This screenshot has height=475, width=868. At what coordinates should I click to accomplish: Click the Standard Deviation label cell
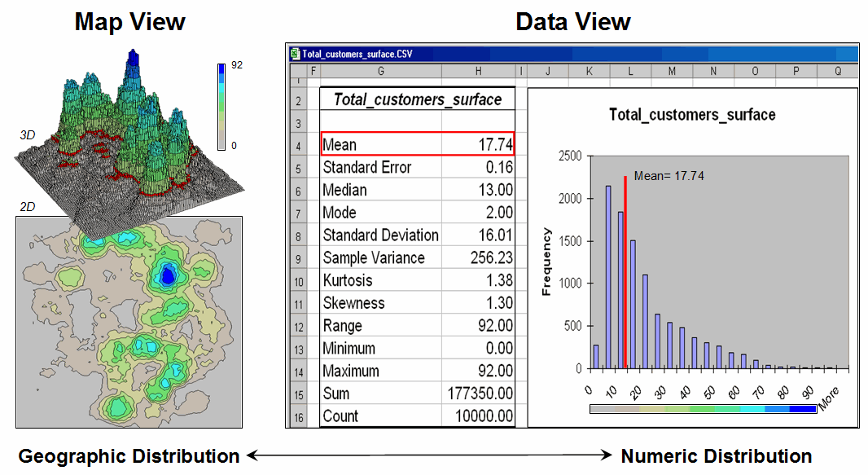pos(380,235)
